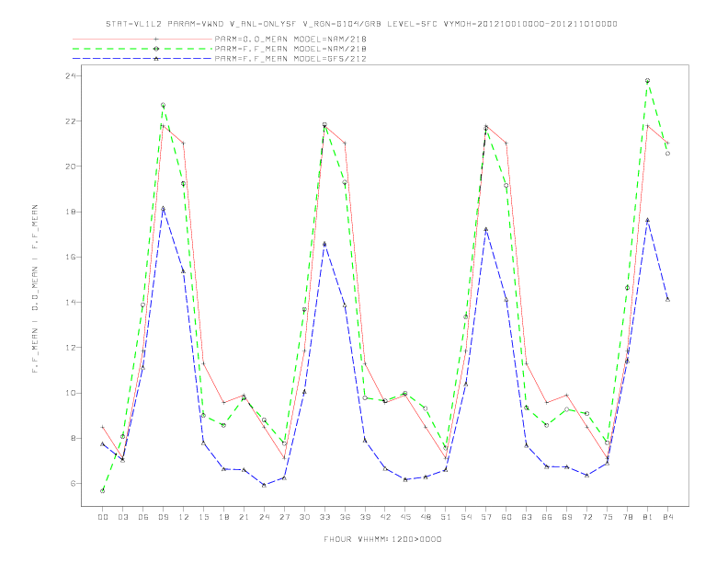This screenshot has width=728, height=563.
Task: Click x-axis tick label 54
Action: point(466,517)
